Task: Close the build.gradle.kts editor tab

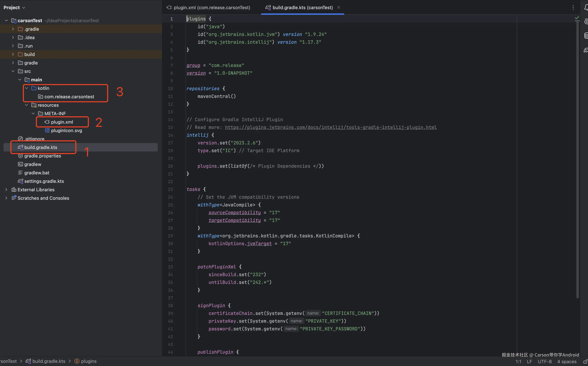Action: [x=339, y=8]
